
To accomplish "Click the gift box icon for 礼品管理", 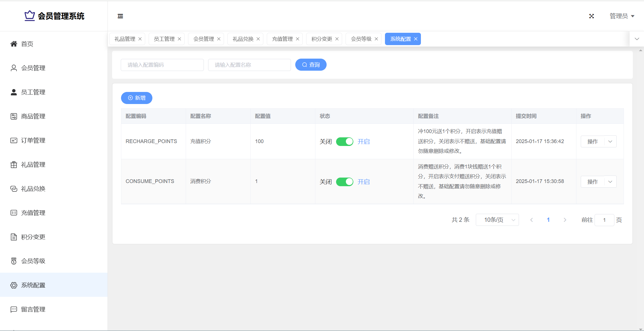I will (14, 165).
